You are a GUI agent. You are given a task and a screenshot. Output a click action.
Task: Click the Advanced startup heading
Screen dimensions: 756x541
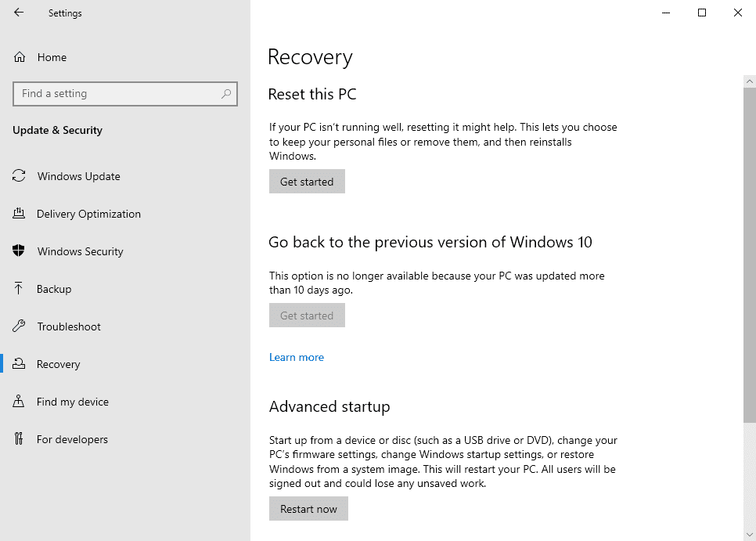[329, 407]
